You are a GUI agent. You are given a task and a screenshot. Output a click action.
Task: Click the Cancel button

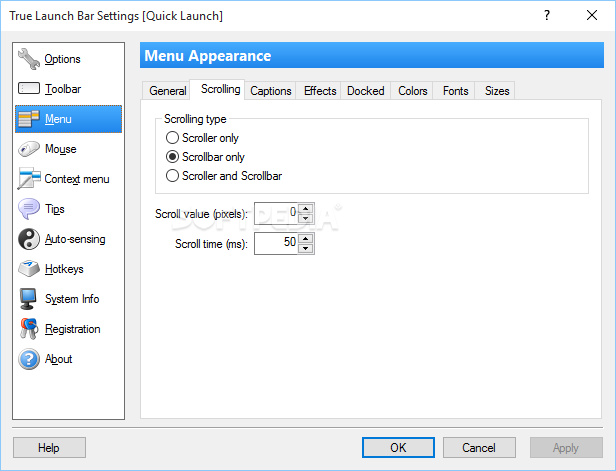[479, 447]
